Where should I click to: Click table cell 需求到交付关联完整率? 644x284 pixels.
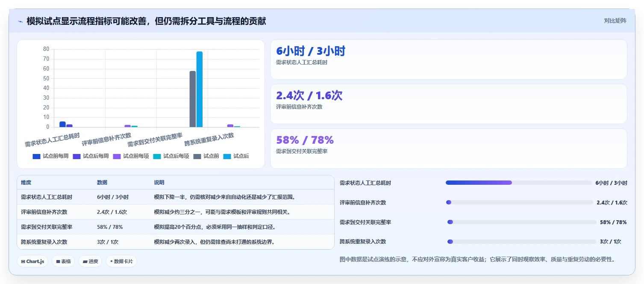47,227
